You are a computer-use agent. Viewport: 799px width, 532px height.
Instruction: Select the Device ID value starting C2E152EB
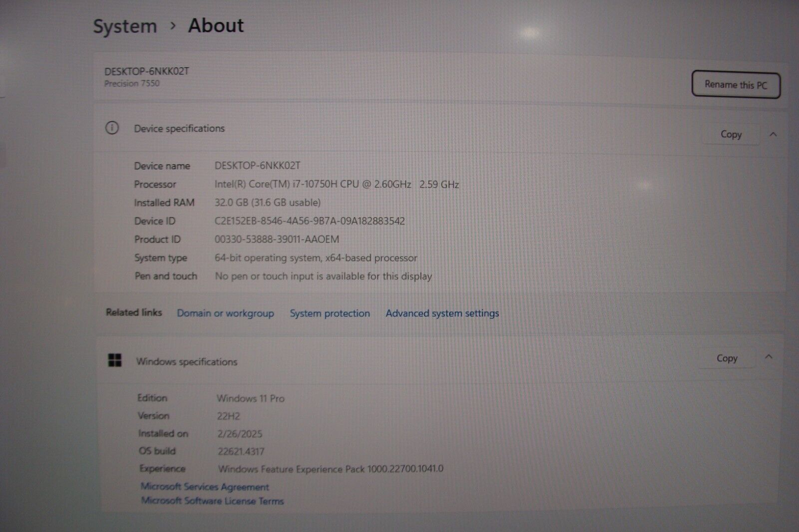(310, 221)
